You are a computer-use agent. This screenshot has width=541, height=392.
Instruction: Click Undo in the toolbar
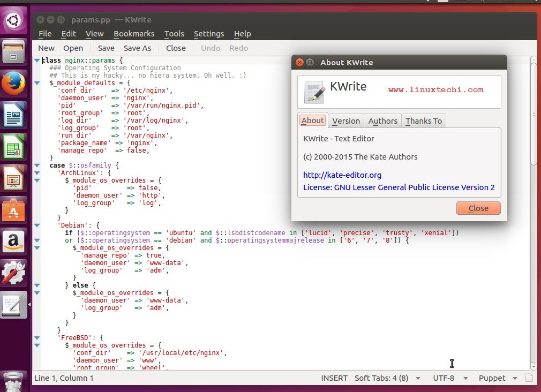pos(211,48)
